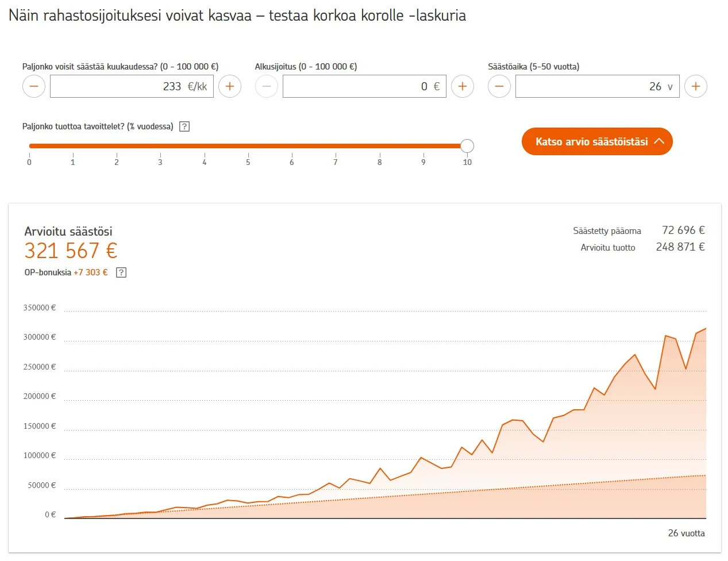Increase initial investment with plus button

[x=463, y=86]
